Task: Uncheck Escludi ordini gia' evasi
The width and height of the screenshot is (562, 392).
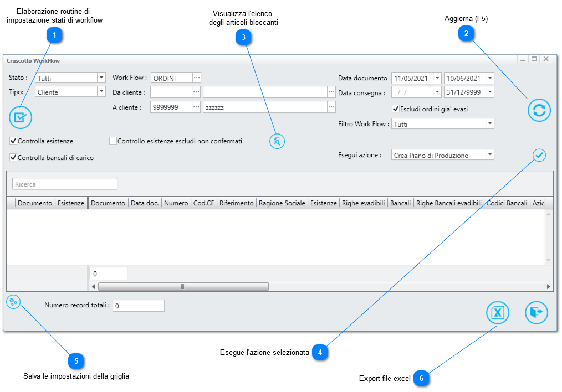Action: tap(396, 109)
